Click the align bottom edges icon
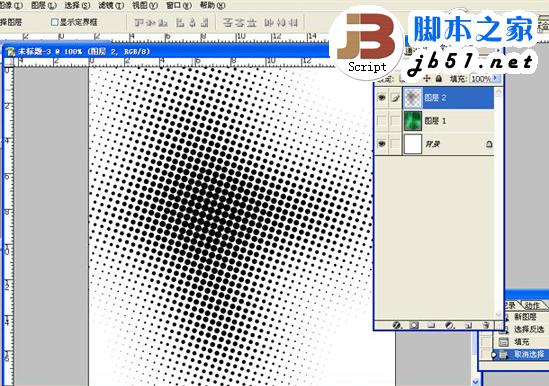This screenshot has width=549, height=386. point(162,23)
